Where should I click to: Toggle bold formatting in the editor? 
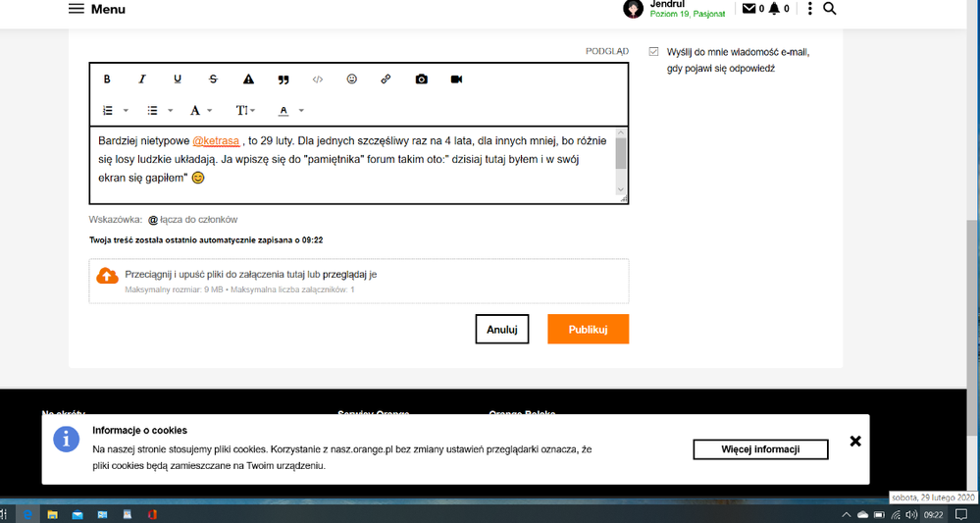[x=107, y=79]
